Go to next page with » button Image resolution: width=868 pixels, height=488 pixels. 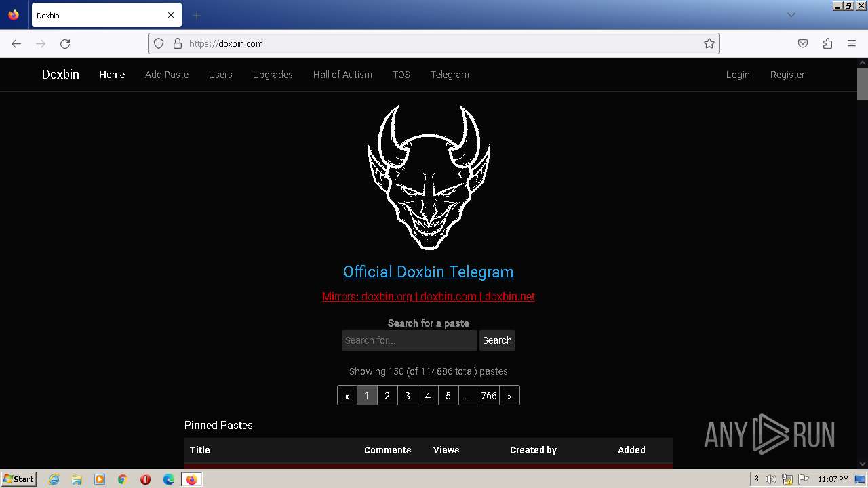click(509, 396)
